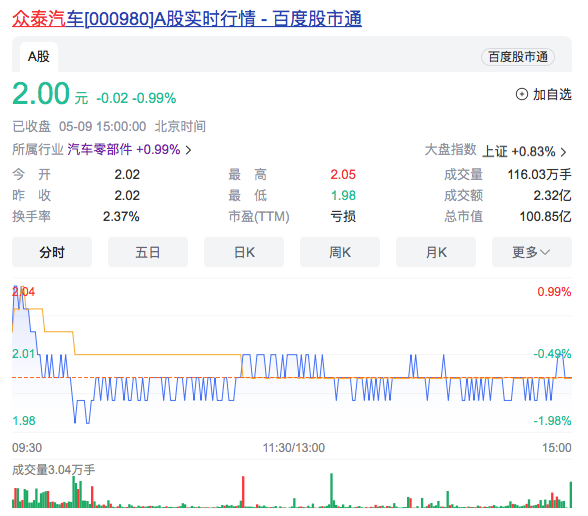Click the 11:30/13:00 time axis label
The height and width of the screenshot is (516, 588).
point(294,448)
